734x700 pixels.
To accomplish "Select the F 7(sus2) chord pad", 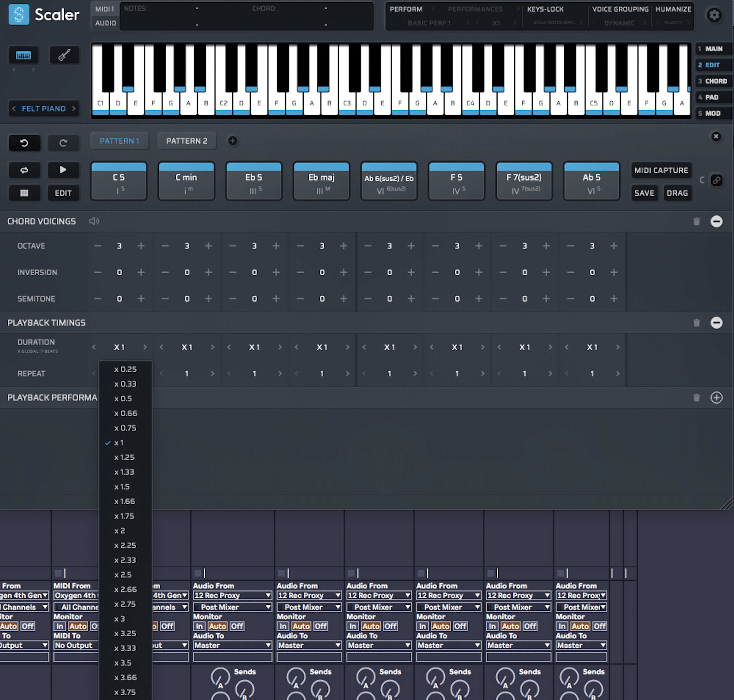I will [524, 181].
